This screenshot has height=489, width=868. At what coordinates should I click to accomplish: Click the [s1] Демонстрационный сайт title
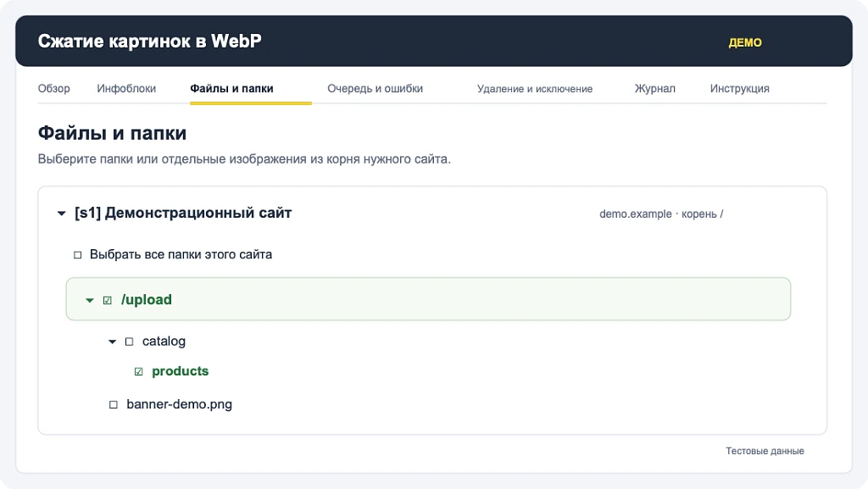pyautogui.click(x=183, y=213)
